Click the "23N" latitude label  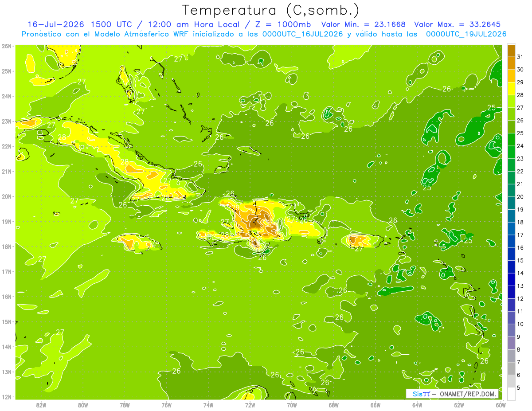point(6,121)
